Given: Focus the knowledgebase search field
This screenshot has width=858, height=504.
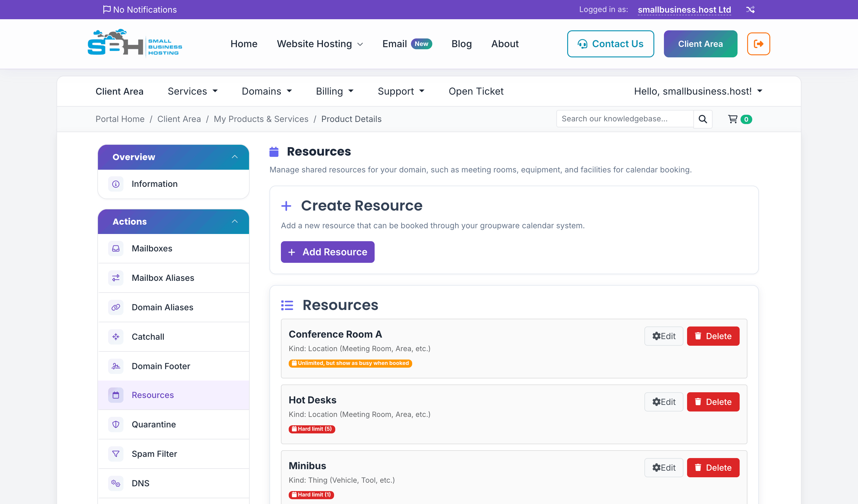Looking at the screenshot, I should (625, 119).
